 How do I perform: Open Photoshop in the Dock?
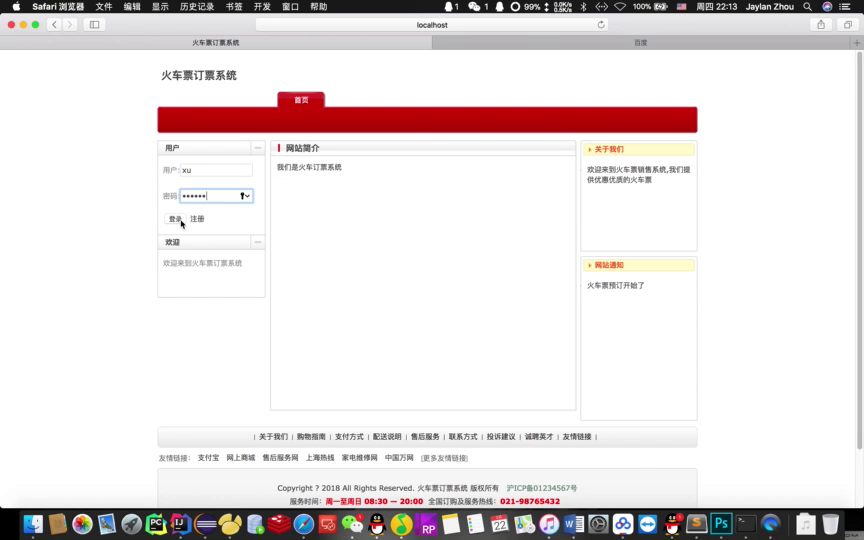pos(721,524)
